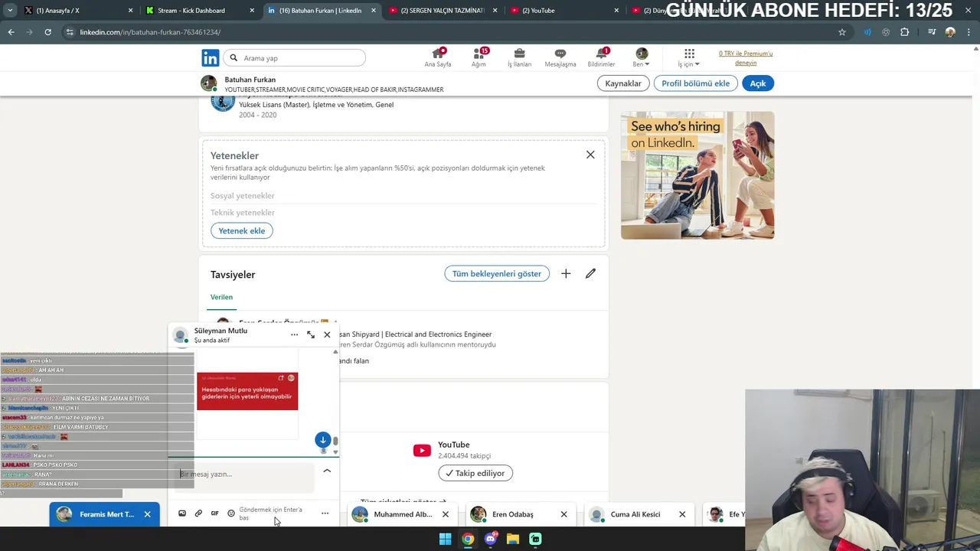Open the emoji picker in chat
This screenshot has width=980, height=551.
pyautogui.click(x=231, y=514)
